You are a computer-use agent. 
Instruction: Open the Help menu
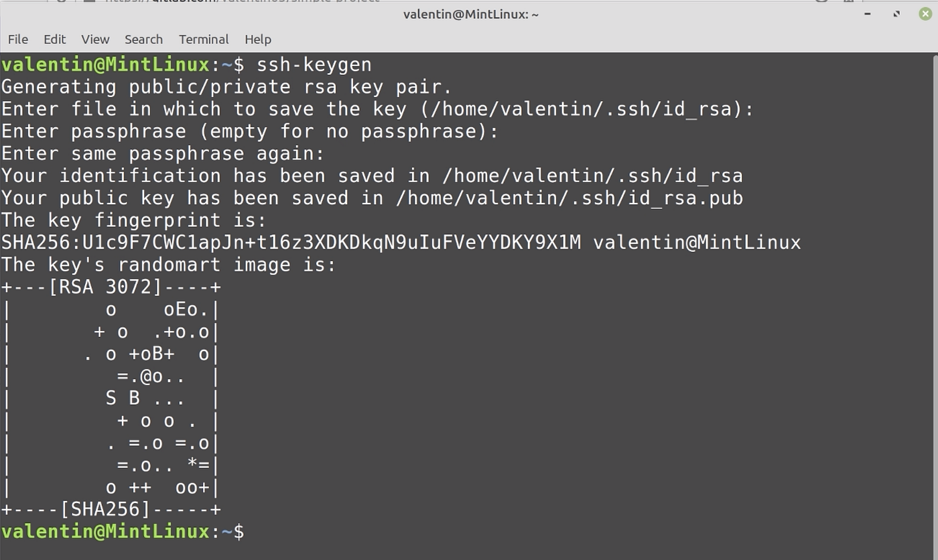[x=258, y=40]
